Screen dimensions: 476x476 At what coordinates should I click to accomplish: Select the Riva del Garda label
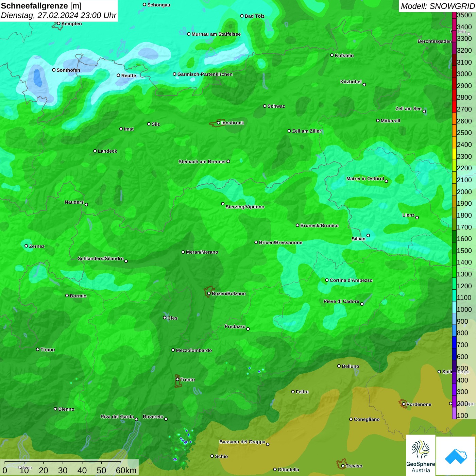coord(117,417)
